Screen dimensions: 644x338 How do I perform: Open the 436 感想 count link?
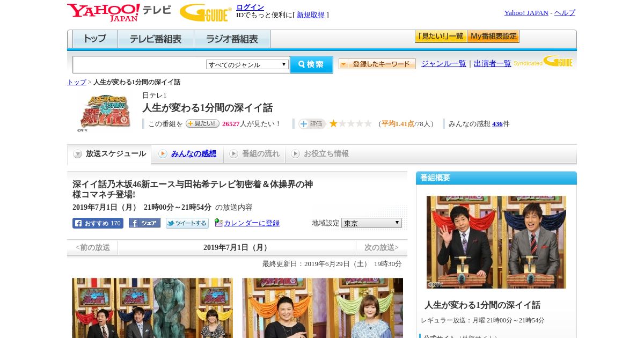click(497, 124)
